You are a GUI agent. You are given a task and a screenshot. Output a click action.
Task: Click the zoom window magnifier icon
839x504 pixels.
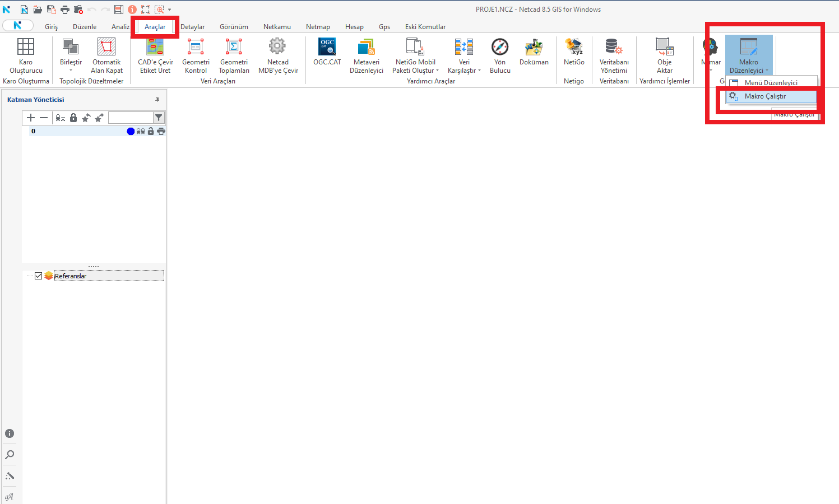click(159, 10)
